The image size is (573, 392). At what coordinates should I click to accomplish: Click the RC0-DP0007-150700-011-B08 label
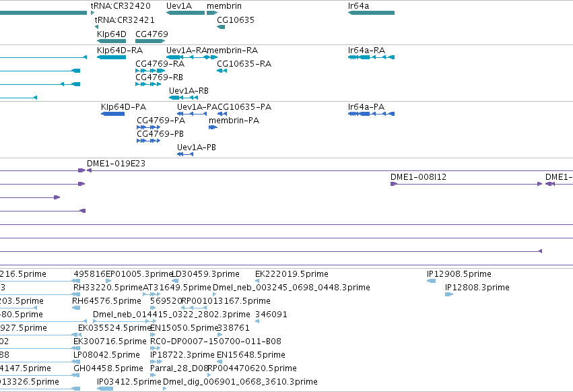click(x=215, y=341)
